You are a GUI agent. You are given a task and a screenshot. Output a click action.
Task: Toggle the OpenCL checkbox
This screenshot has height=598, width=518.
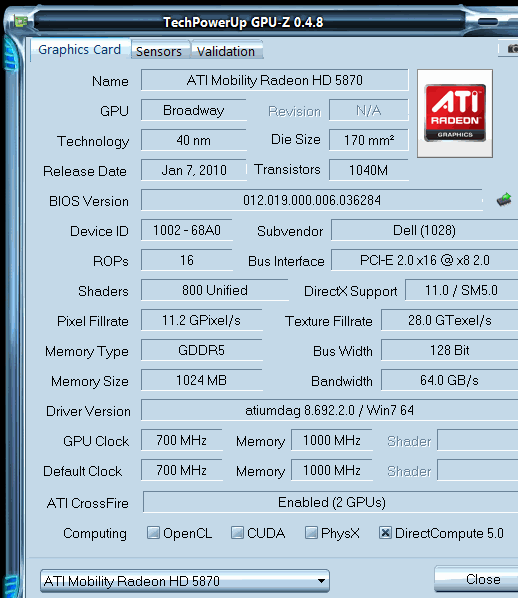(x=153, y=532)
